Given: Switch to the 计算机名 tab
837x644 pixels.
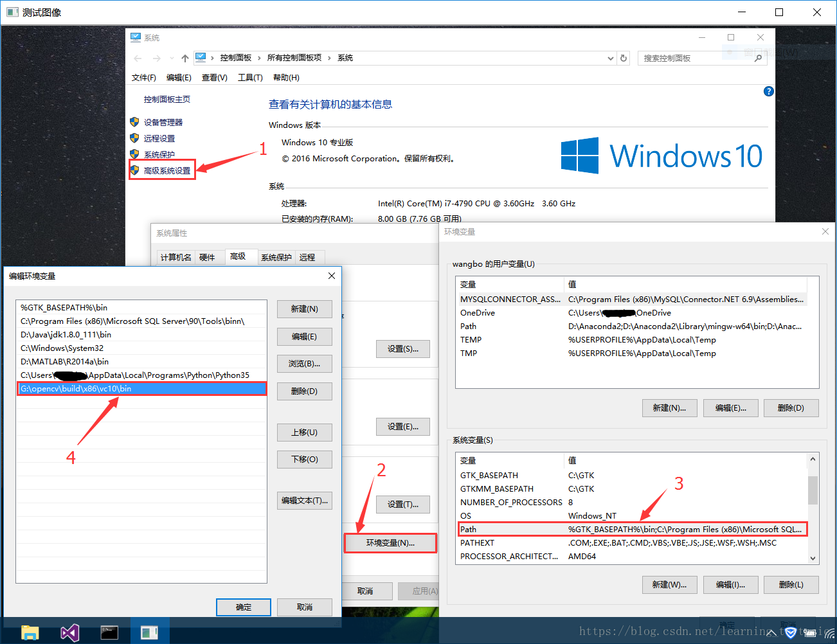Looking at the screenshot, I should click(x=175, y=257).
